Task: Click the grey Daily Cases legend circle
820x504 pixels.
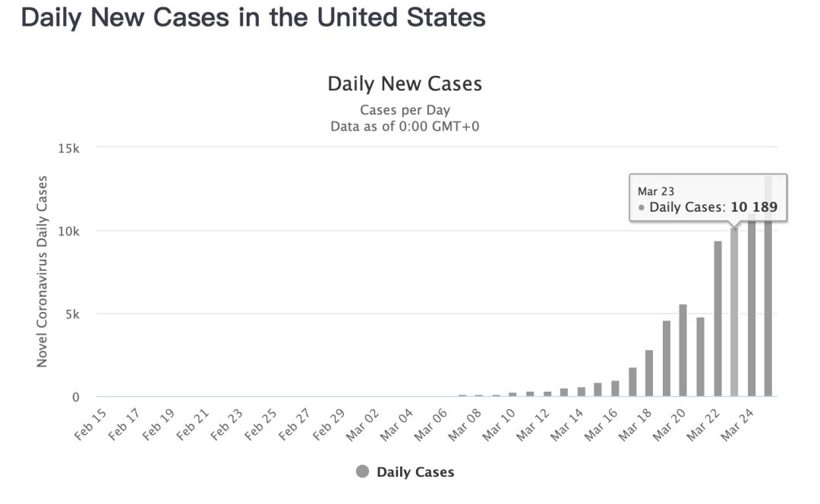Action: click(x=362, y=471)
